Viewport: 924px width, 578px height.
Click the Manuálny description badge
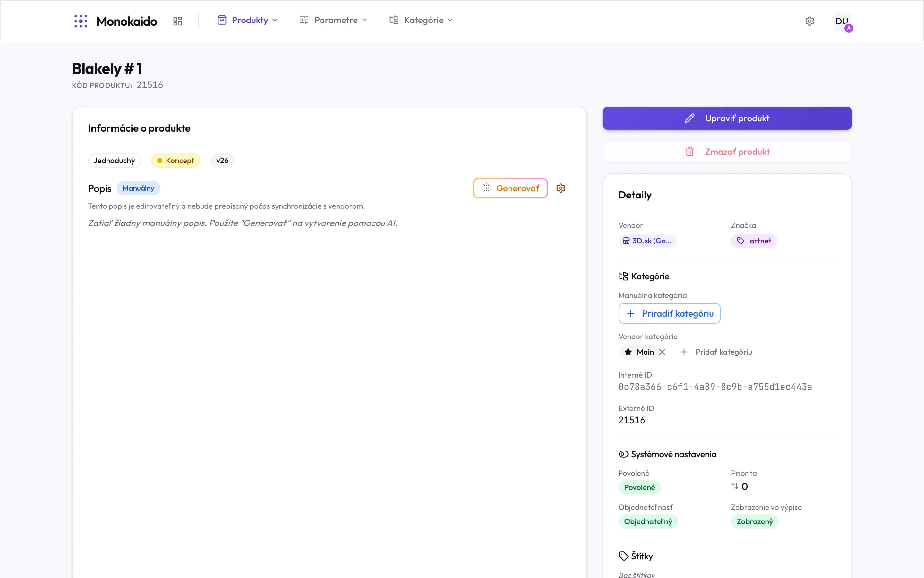pos(138,188)
